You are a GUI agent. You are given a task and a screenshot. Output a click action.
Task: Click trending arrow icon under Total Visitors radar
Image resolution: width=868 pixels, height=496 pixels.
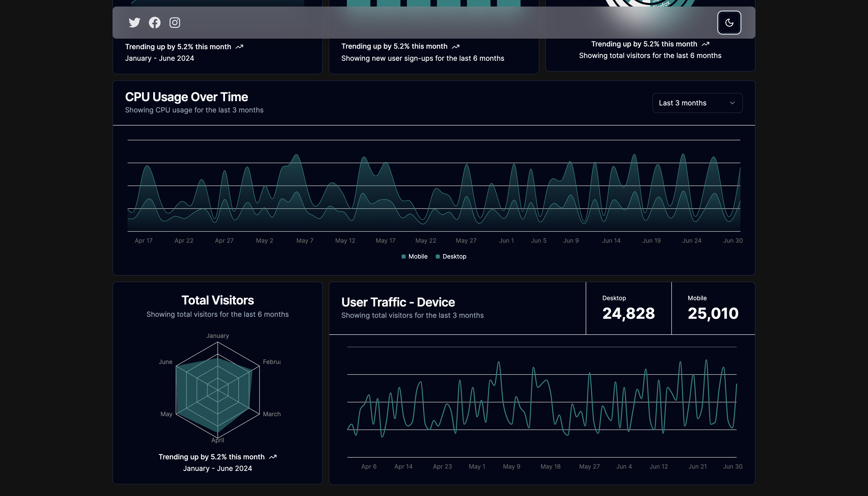coord(273,457)
